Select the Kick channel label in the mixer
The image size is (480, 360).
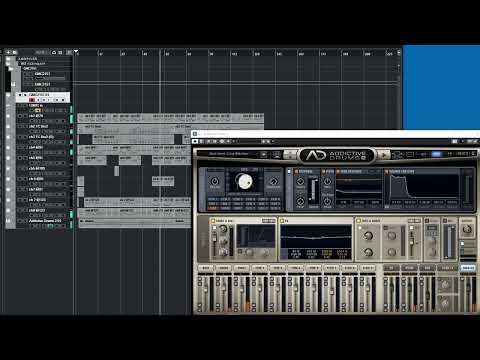[x=206, y=268]
